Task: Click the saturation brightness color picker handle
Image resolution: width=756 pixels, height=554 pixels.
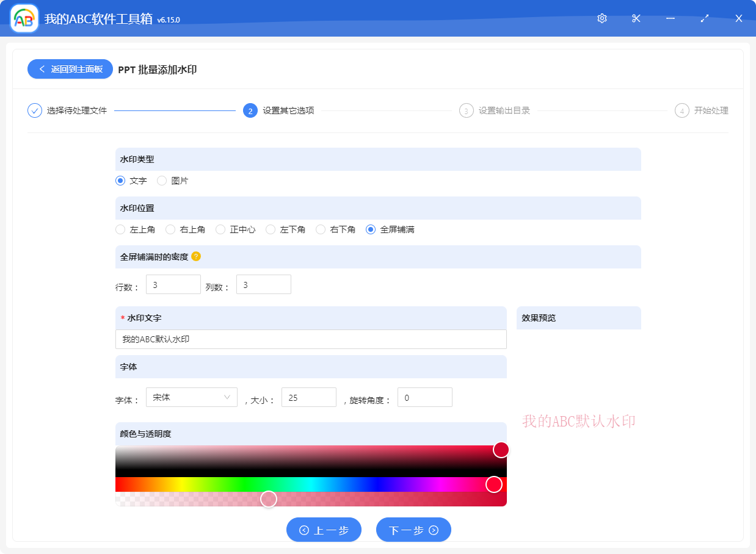Action: pyautogui.click(x=501, y=450)
